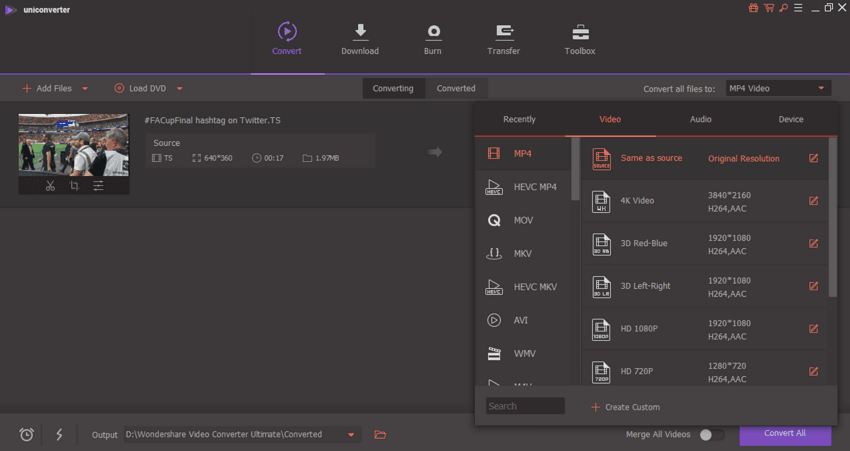The height and width of the screenshot is (451, 850).
Task: Click the scissors trim icon under thumbnail
Action: click(50, 186)
